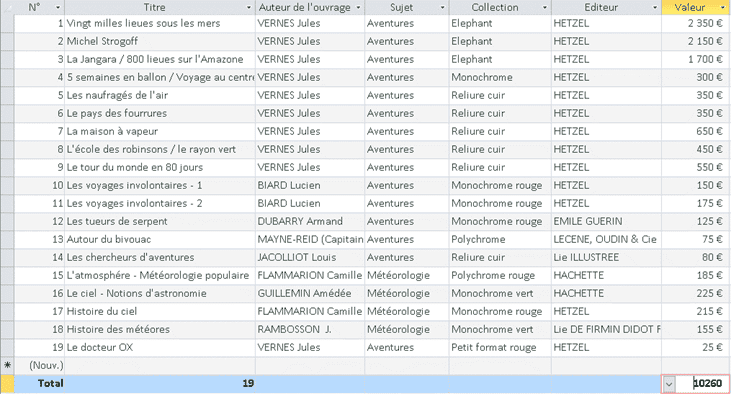Click the title La maison à vapeur
Screen dimensions: 731x394
[x=112, y=131]
